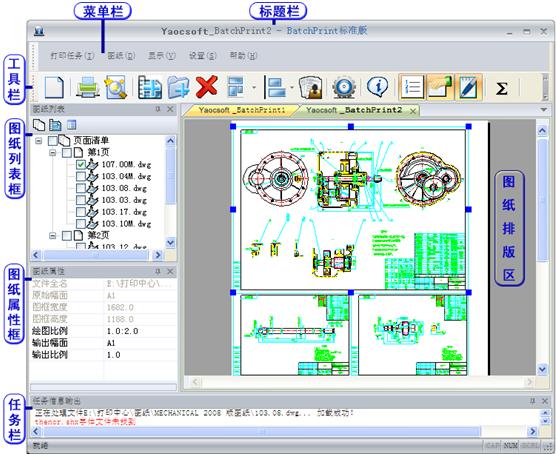Click the blue folder-with-plus icon
Screen dimensions: 556x455
pos(178,87)
